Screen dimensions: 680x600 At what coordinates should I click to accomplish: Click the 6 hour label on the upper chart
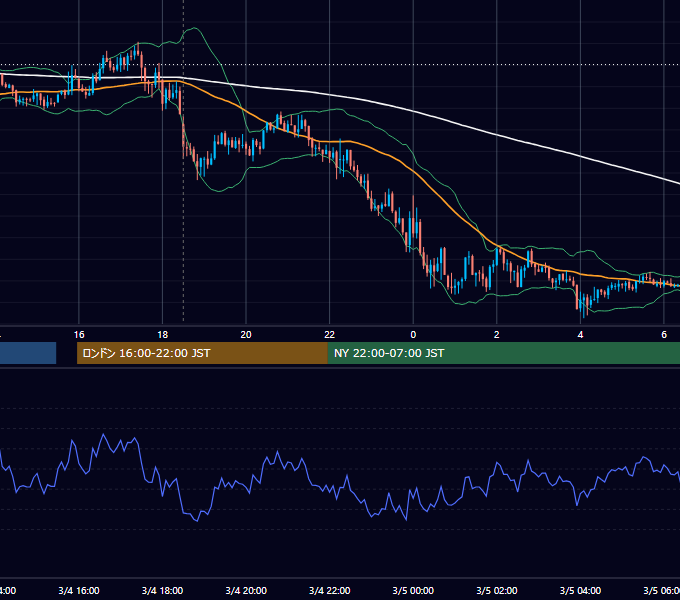pyautogui.click(x=664, y=335)
